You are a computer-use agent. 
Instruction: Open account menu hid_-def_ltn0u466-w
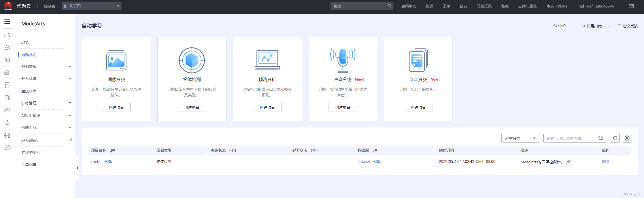coord(596,6)
